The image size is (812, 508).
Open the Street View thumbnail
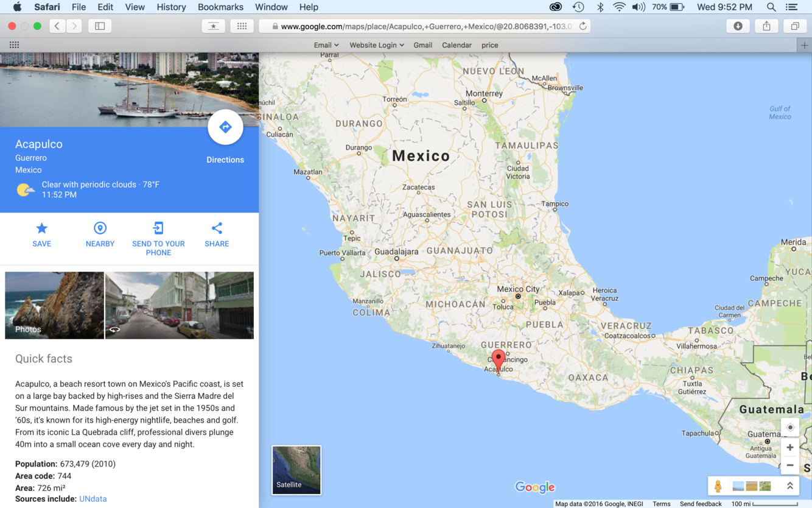(180, 305)
